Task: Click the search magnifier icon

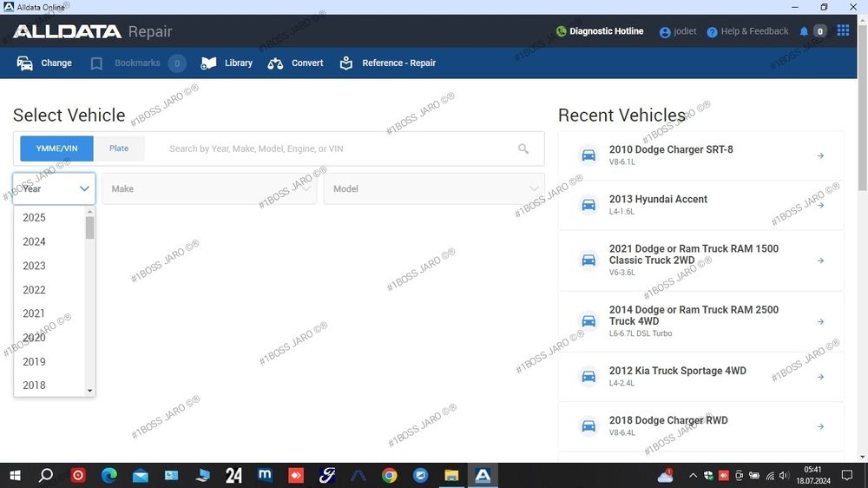Action: [523, 148]
